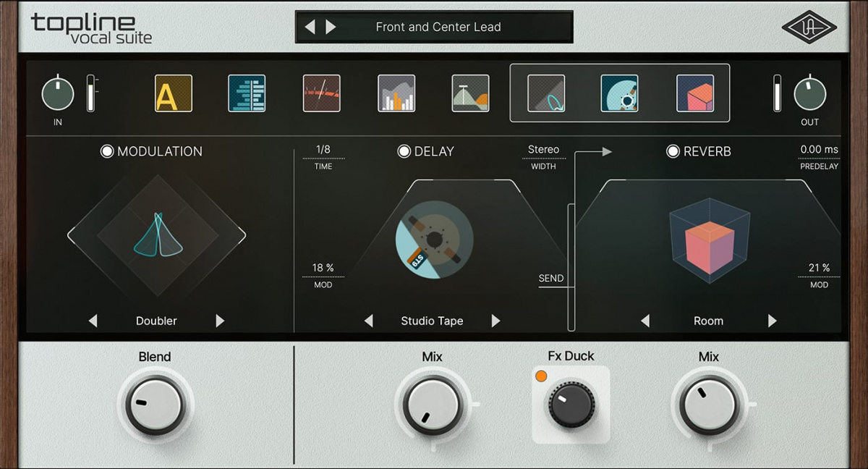
Task: Select the saturation curve module icon
Action: pos(469,94)
